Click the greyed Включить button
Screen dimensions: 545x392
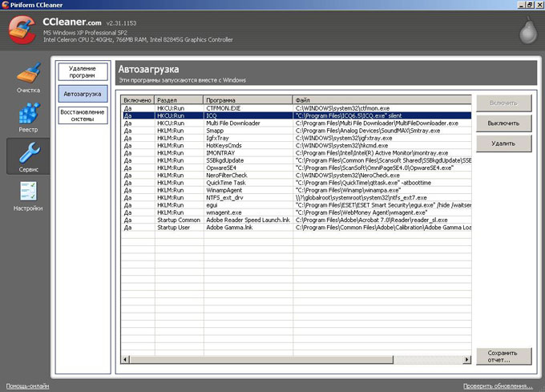(503, 103)
